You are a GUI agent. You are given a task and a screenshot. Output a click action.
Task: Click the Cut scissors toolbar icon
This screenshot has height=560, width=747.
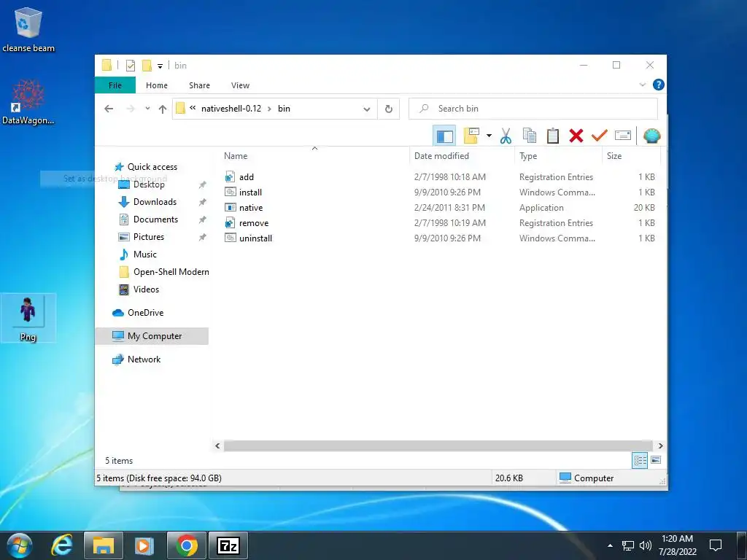click(x=506, y=136)
